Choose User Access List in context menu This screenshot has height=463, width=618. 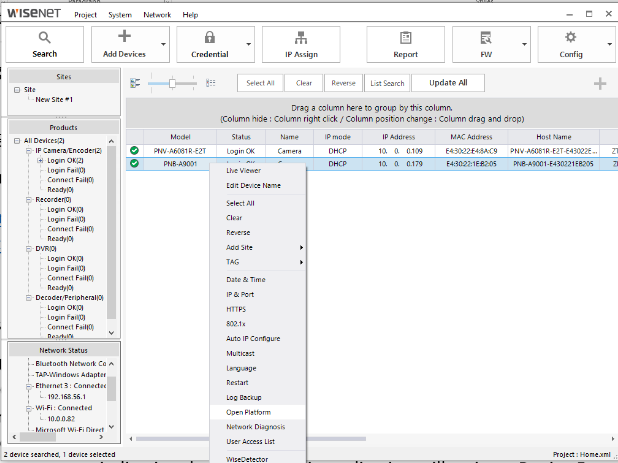pos(258,442)
